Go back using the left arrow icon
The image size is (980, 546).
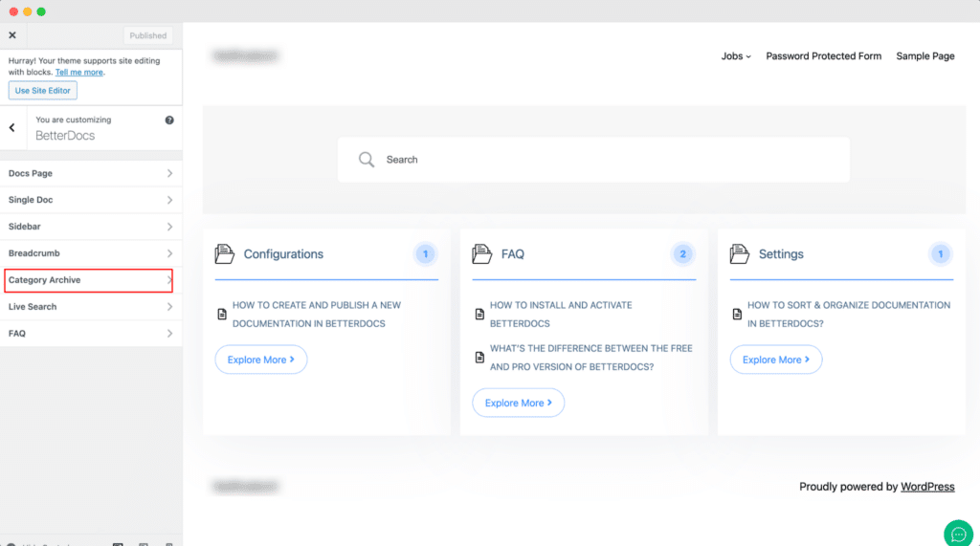pyautogui.click(x=11, y=127)
